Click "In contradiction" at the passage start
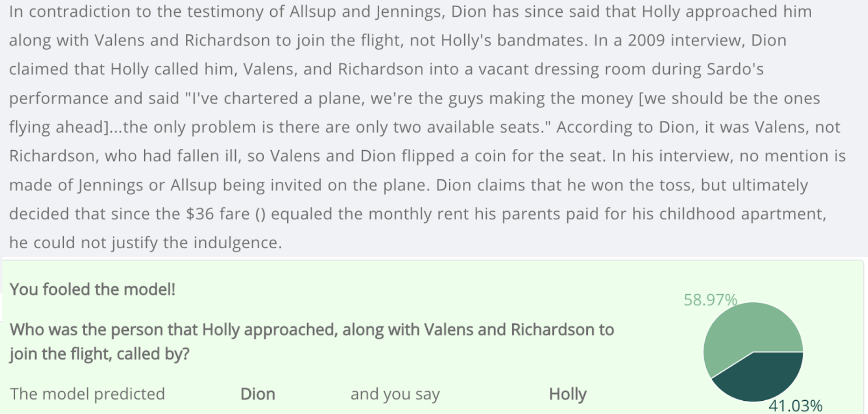The image size is (868, 414). click(70, 12)
